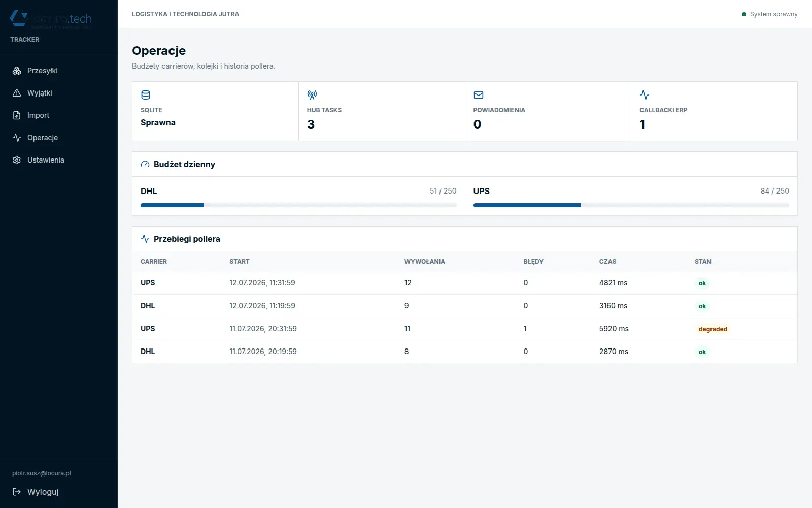Click the UPS daily budget progress bar

coord(631,205)
